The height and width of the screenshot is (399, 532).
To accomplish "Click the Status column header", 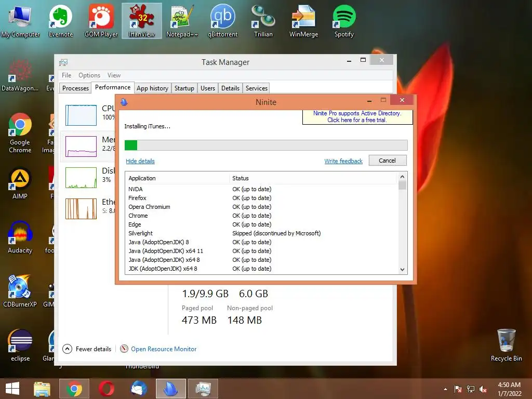I will tap(313, 178).
